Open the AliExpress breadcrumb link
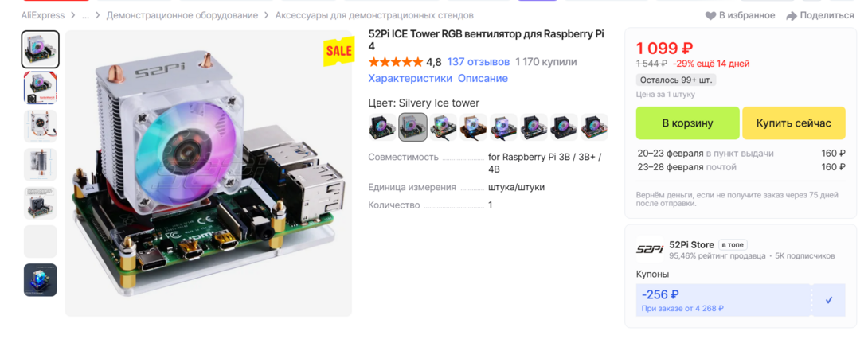868x339 pixels. click(43, 15)
